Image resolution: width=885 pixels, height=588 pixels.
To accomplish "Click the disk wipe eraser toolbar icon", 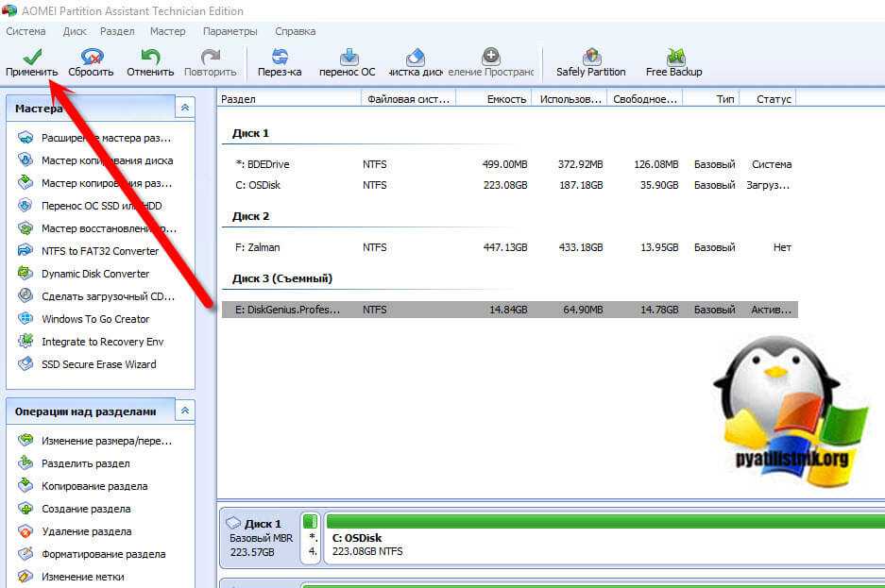I will 416,56.
